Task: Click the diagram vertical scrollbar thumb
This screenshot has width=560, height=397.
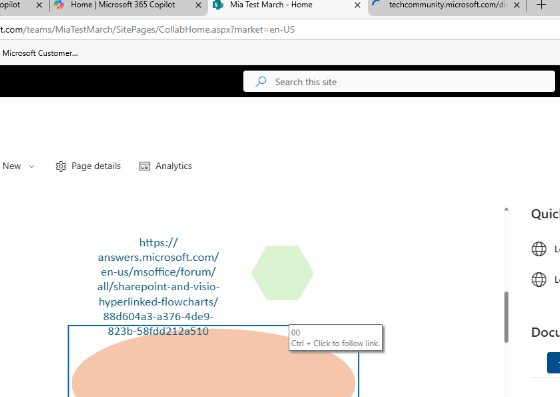Action: 506,317
